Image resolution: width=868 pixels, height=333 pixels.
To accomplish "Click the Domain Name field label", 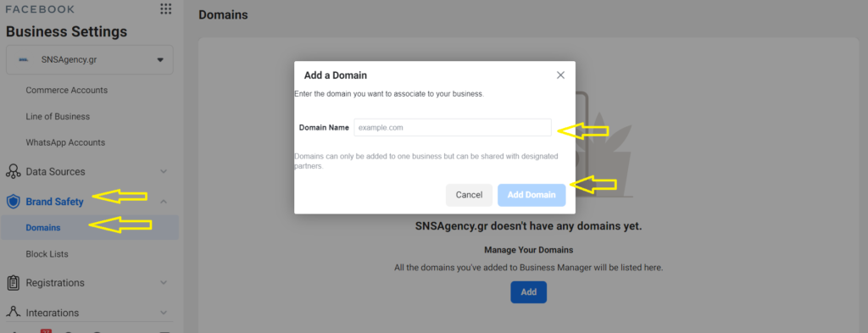I will [324, 127].
